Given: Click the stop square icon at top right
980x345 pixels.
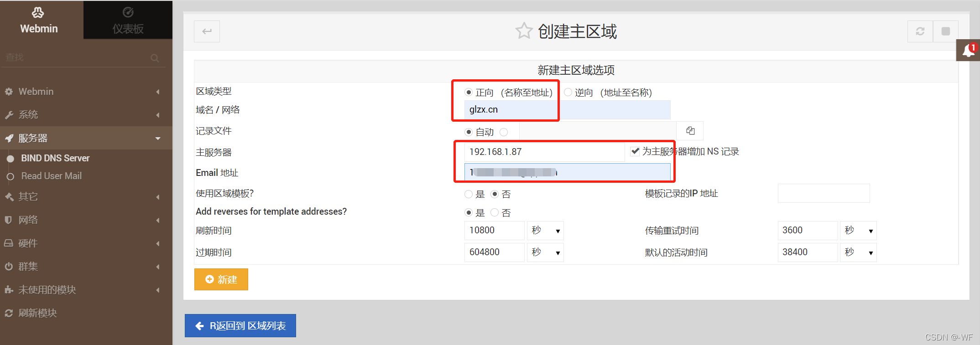Looking at the screenshot, I should click(946, 31).
